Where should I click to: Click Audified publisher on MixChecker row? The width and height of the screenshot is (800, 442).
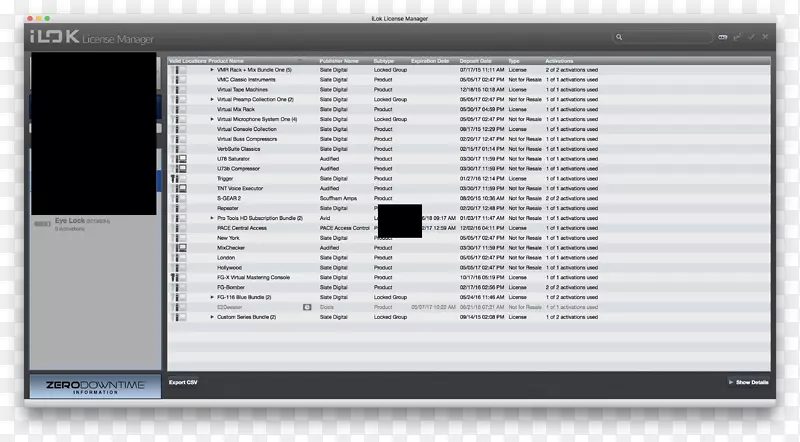tap(329, 248)
